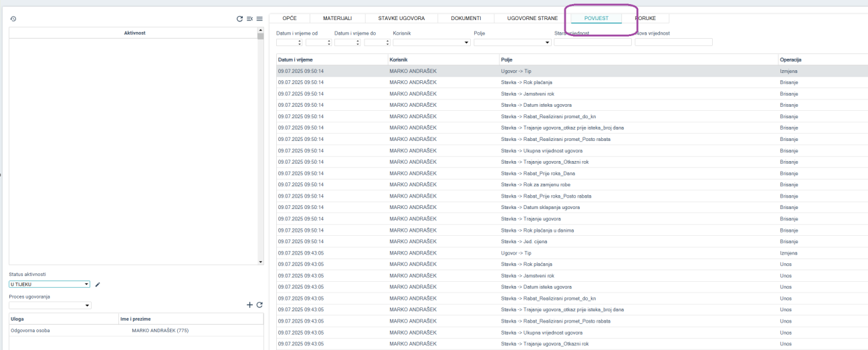Open the Polje filter dropdown
The image size is (868, 350).
(512, 42)
